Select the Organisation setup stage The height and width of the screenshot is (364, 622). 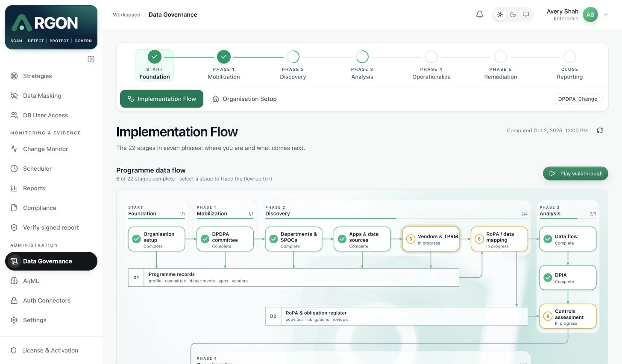click(156, 239)
